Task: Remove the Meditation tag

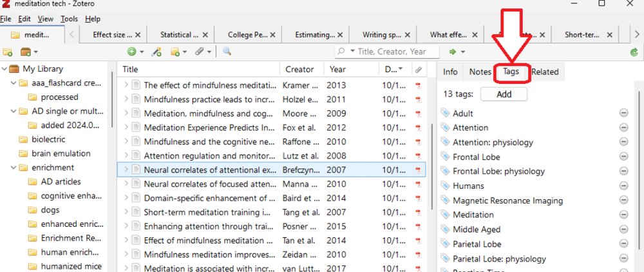Action: pyautogui.click(x=623, y=215)
